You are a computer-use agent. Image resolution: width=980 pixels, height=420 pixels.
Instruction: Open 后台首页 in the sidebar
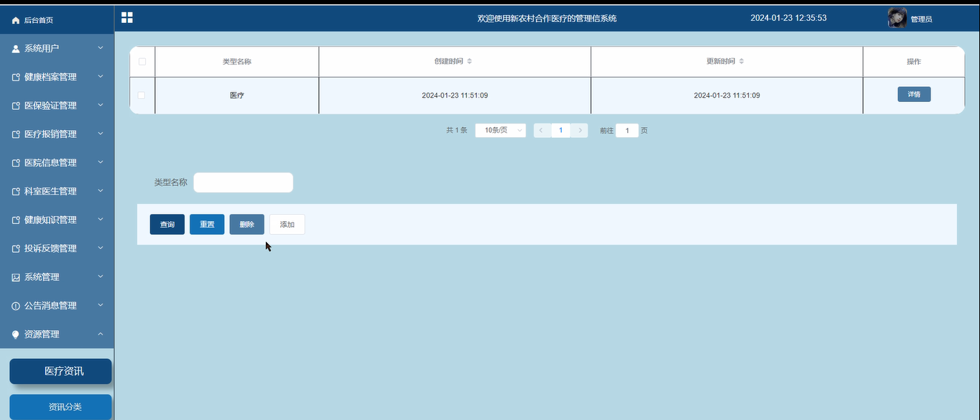pos(57,20)
